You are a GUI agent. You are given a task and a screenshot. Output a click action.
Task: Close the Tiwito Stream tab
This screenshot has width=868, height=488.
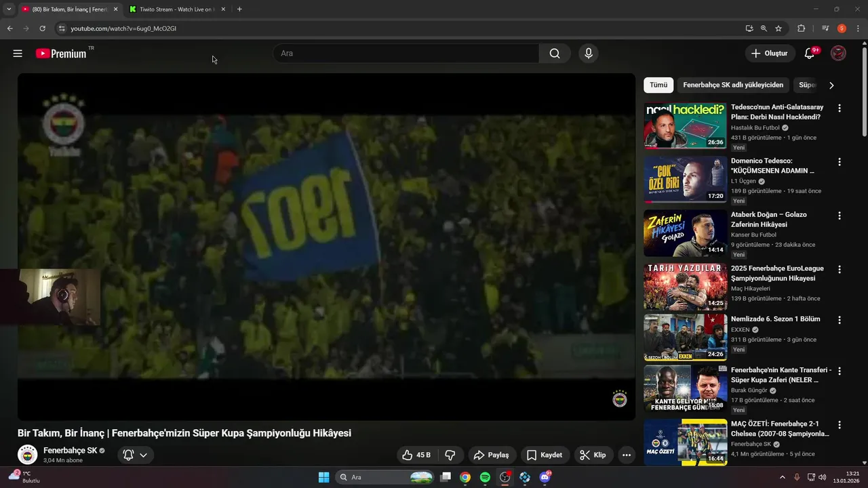(222, 9)
